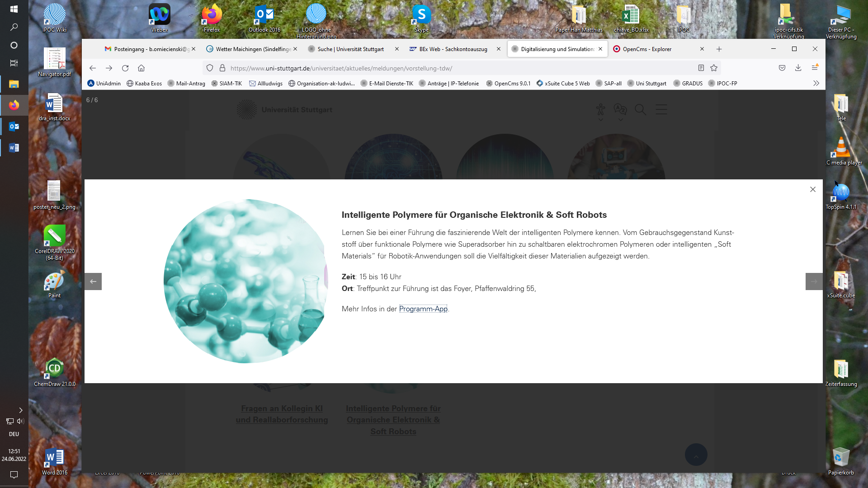
Task: Open SAP-all bookmark
Action: pos(609,83)
